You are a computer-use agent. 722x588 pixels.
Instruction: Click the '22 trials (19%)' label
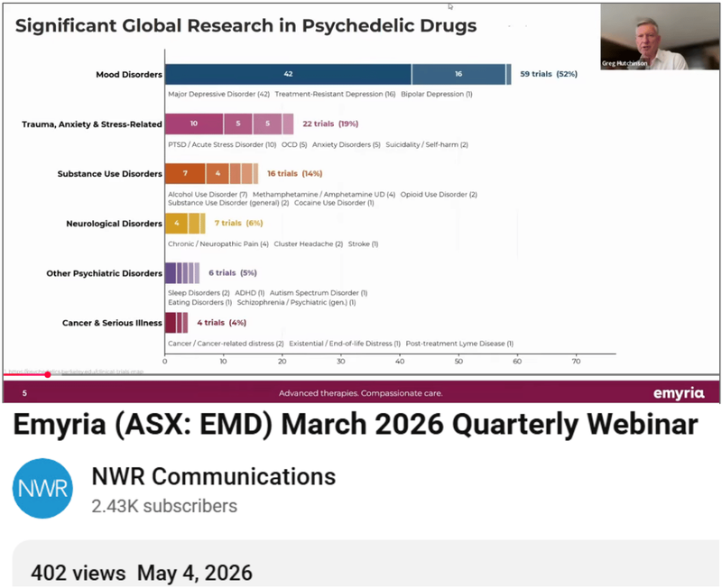(330, 124)
